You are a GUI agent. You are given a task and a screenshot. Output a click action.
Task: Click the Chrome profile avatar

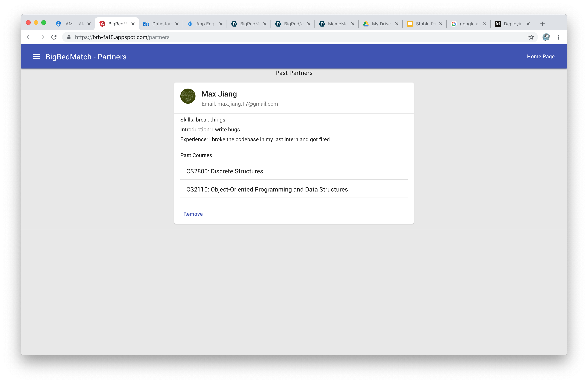[x=546, y=37]
